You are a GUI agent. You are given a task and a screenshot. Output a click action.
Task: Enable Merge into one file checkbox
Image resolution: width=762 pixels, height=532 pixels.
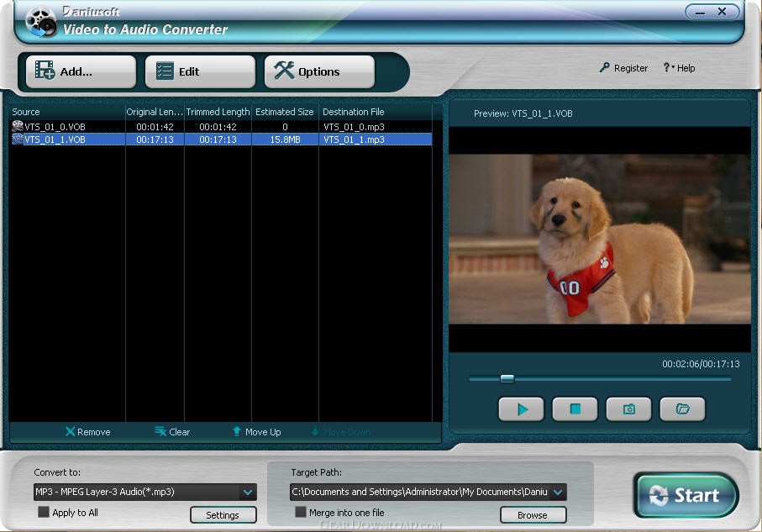[301, 512]
